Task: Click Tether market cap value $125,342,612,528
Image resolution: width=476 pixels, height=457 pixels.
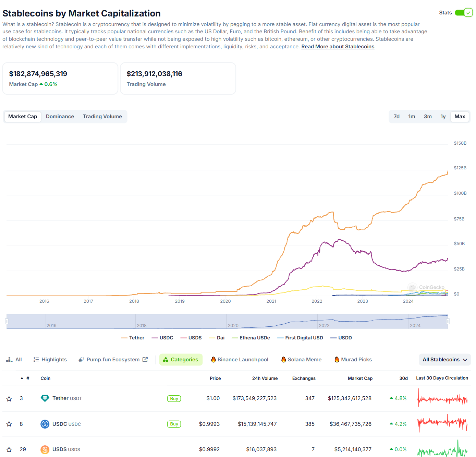Action: pos(350,398)
